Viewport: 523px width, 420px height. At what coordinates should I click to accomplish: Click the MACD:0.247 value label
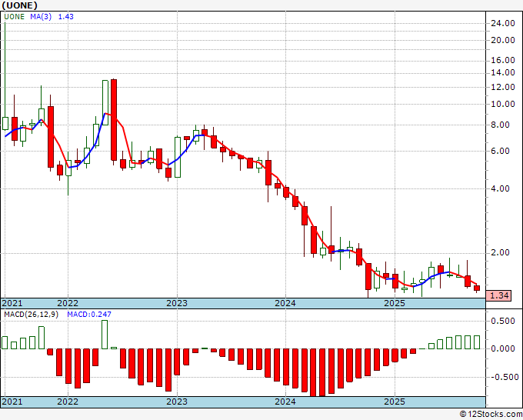click(x=84, y=315)
